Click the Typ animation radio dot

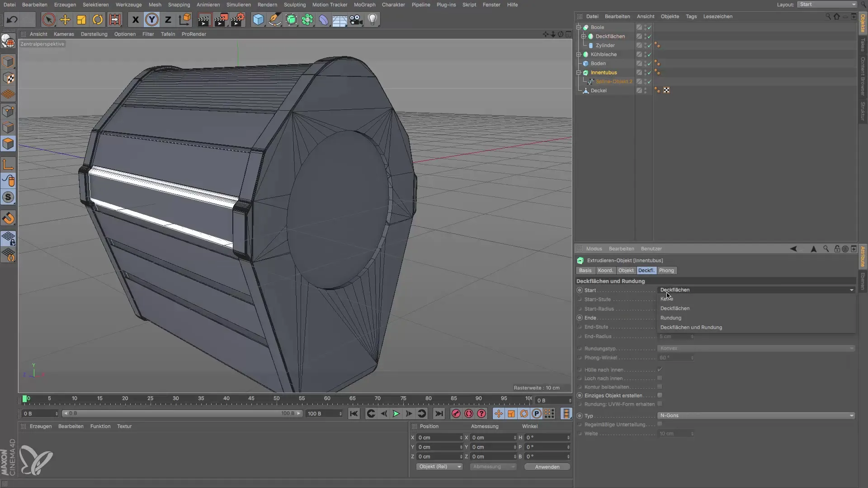[x=580, y=416]
